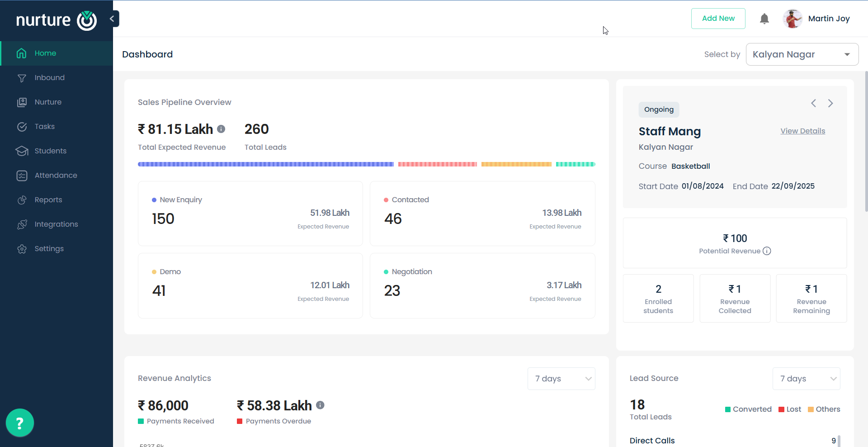Open Revenue Analytics 7 days dropdown
Viewport: 868px width, 447px height.
pyautogui.click(x=561, y=379)
